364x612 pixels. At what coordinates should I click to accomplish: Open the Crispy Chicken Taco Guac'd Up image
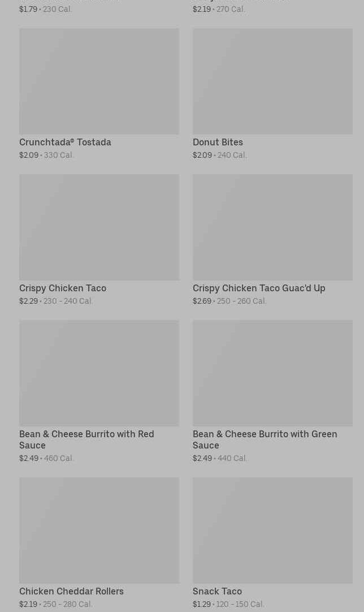(272, 227)
